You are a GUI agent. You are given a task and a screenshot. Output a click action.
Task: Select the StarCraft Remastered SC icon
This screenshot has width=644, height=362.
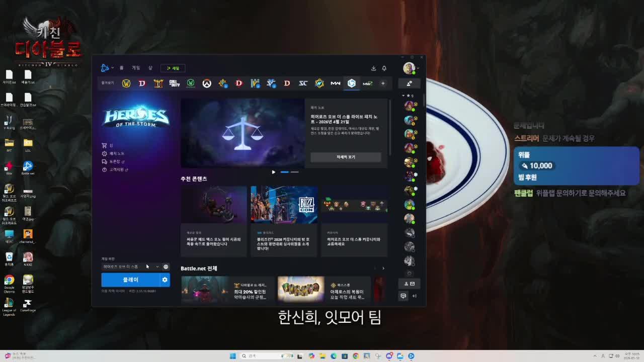pos(303,83)
